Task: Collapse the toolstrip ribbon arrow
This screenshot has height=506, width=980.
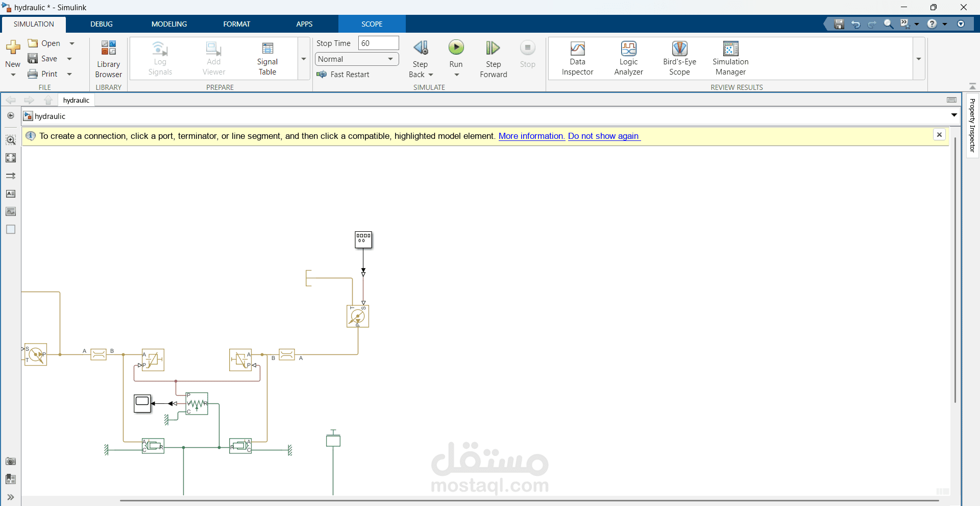Action: pyautogui.click(x=972, y=86)
